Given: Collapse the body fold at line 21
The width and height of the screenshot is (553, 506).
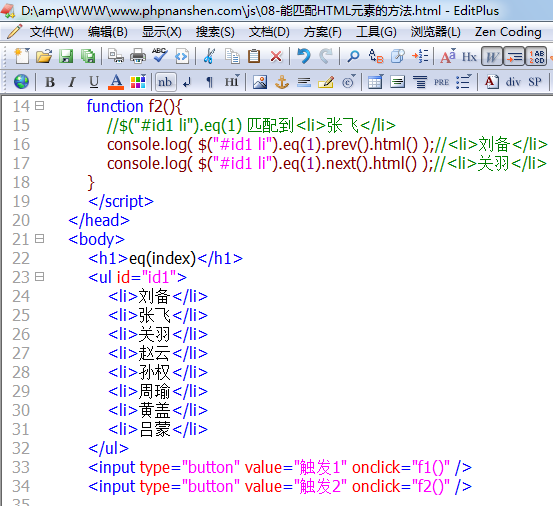Looking at the screenshot, I should pyautogui.click(x=40, y=239).
